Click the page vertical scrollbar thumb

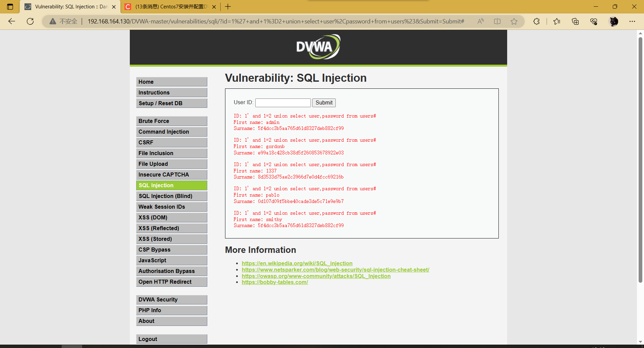click(x=640, y=160)
